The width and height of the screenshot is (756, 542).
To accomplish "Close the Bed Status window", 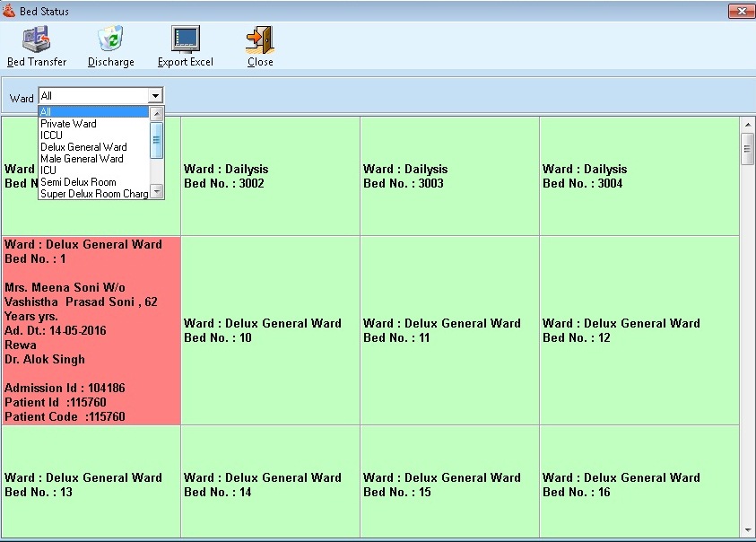I will click(740, 11).
